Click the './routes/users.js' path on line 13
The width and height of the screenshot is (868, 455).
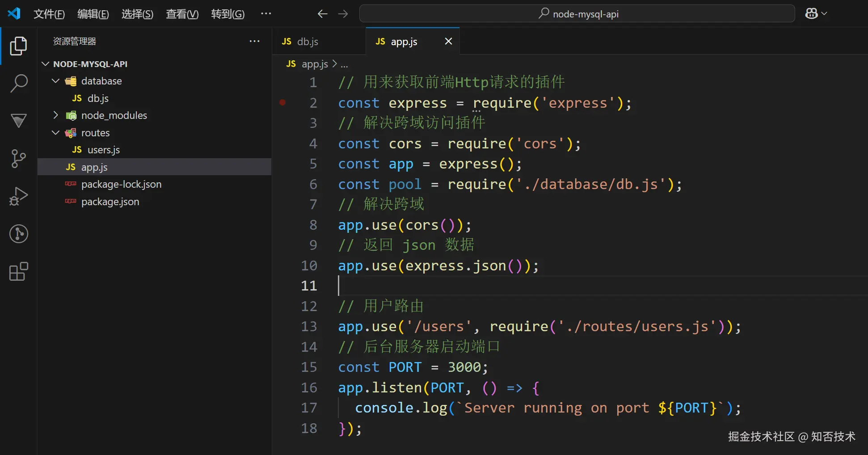[637, 327]
